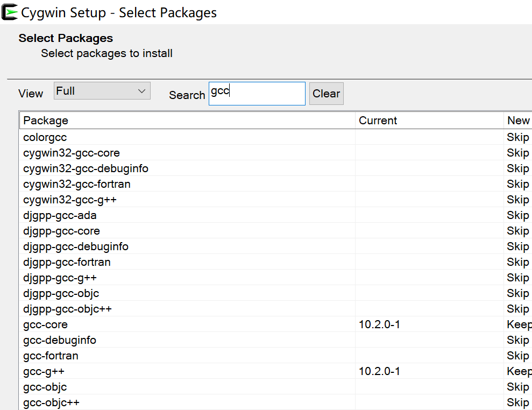This screenshot has height=410, width=532.
Task: Select cygwin32-gcc-g++ package name
Action: point(70,200)
